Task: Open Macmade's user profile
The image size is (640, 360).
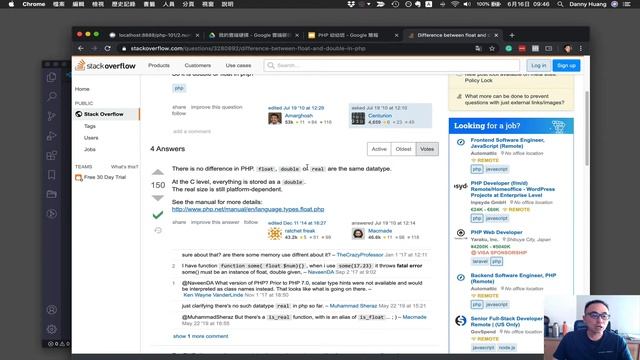Action: pyautogui.click(x=380, y=231)
